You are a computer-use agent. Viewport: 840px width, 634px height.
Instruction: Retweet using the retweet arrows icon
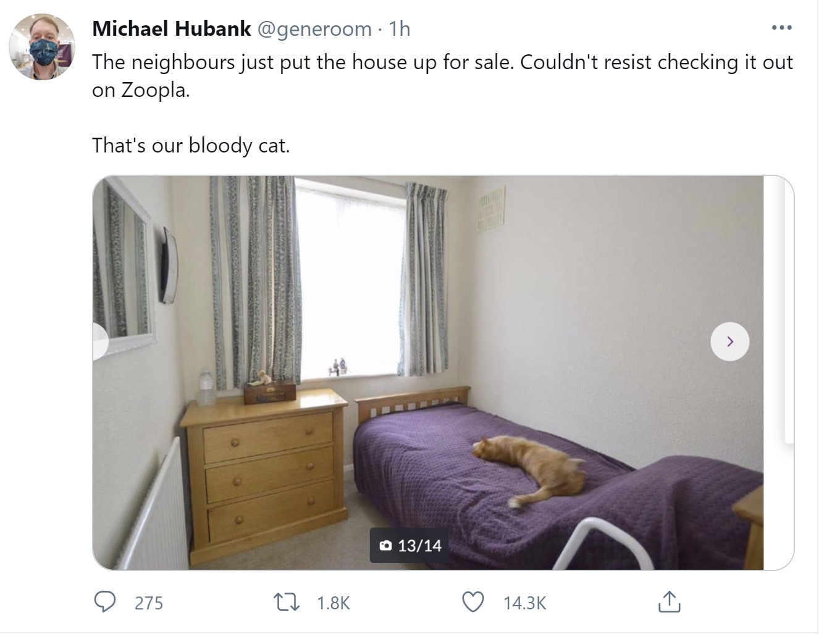[x=286, y=603]
